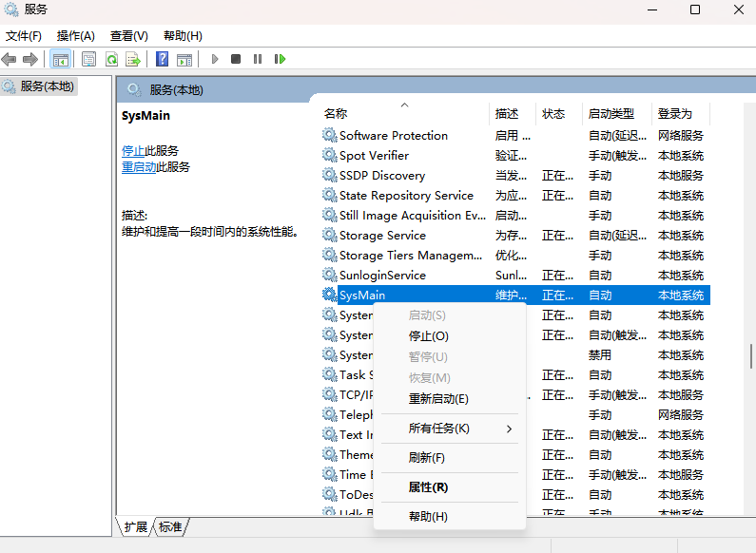Image resolution: width=756 pixels, height=553 pixels.
Task: Click the gear icon of Spot Verifier
Action: [329, 155]
